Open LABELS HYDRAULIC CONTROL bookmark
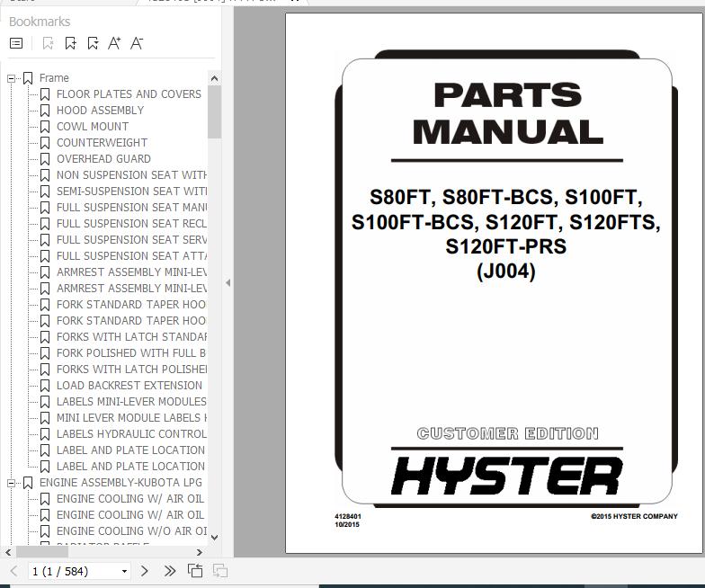705x588 pixels. [131, 433]
